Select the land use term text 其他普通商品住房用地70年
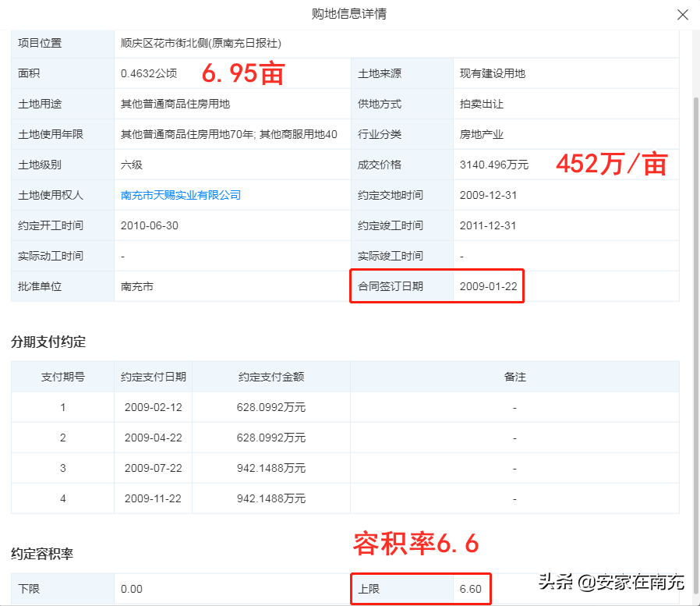700x606 pixels. (187, 134)
